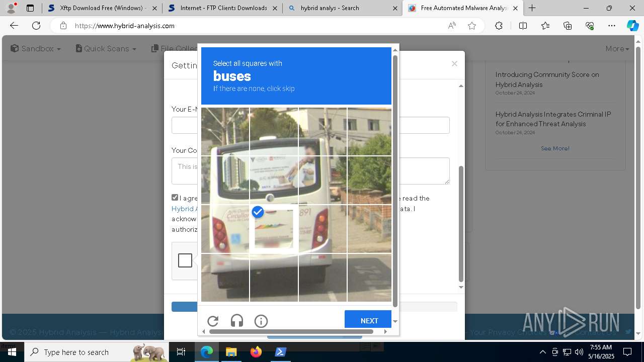
Task: Close the Free Automated Malware Analysis tab
Action: (515, 8)
